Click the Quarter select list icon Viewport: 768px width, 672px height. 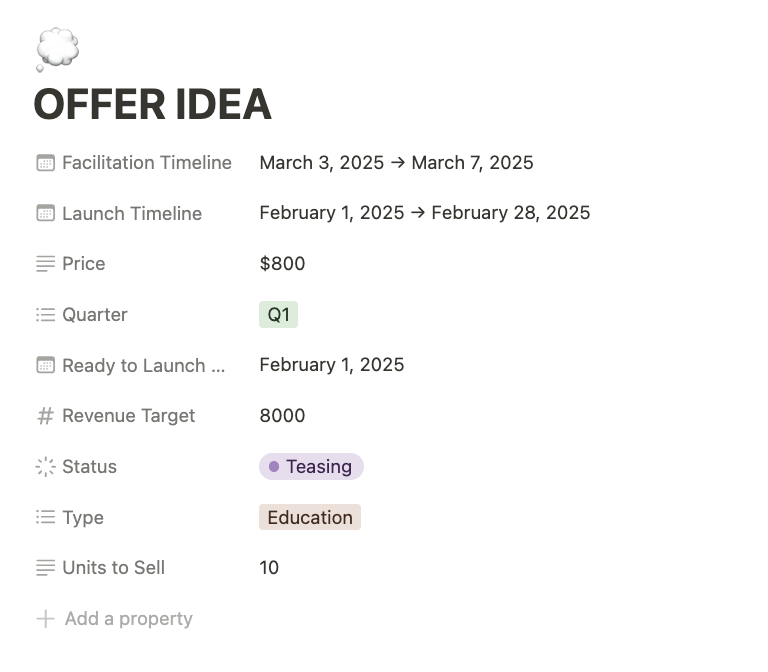46,314
